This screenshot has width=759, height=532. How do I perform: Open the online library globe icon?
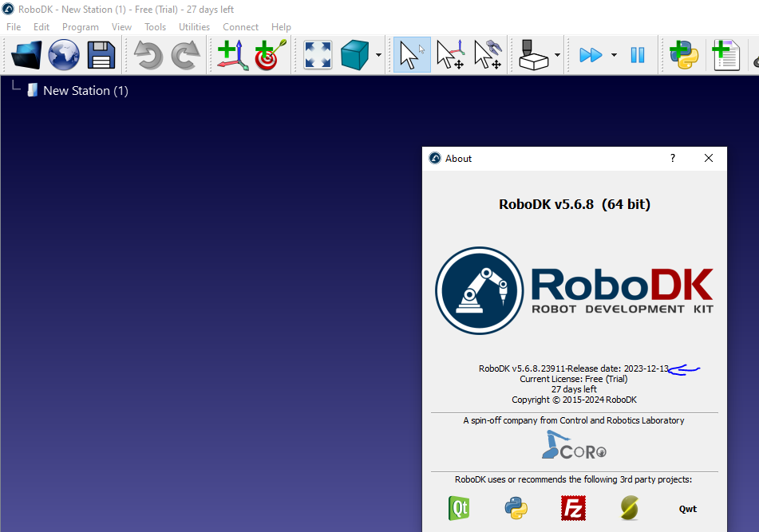64,55
